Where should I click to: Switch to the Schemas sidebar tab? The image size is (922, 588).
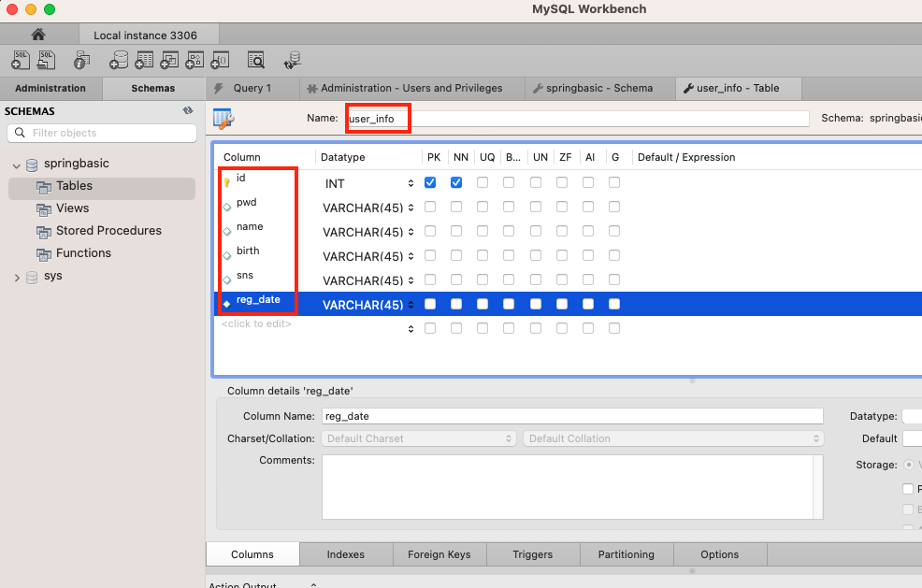coord(153,88)
